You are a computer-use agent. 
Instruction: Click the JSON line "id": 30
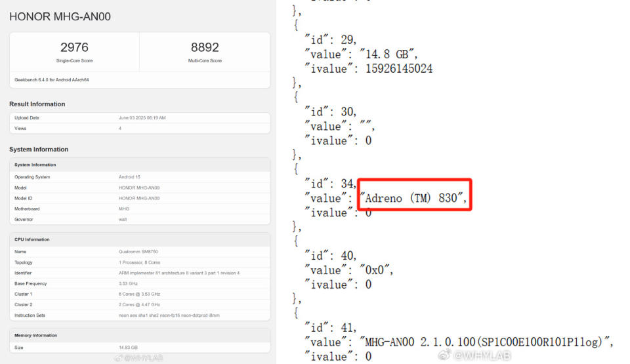pyautogui.click(x=330, y=111)
